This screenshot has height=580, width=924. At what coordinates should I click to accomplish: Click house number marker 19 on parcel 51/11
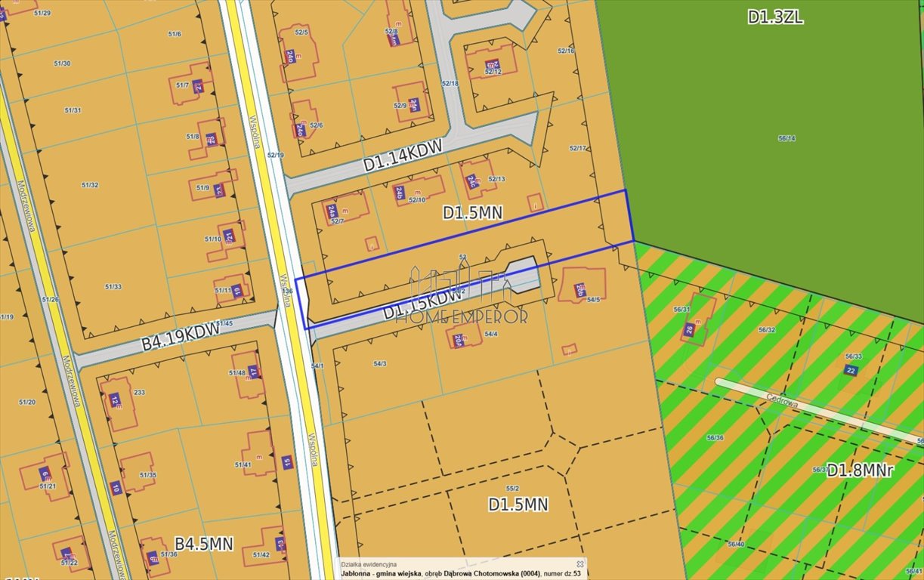point(236,290)
